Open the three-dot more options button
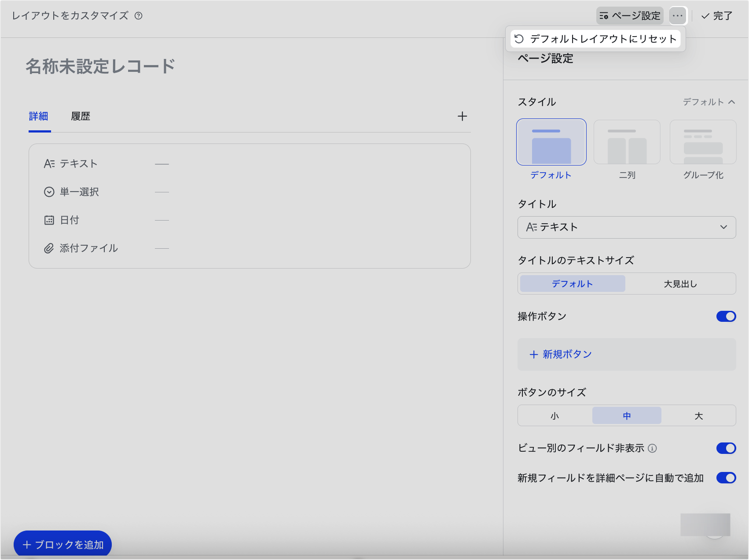Image resolution: width=749 pixels, height=560 pixels. 678,16
